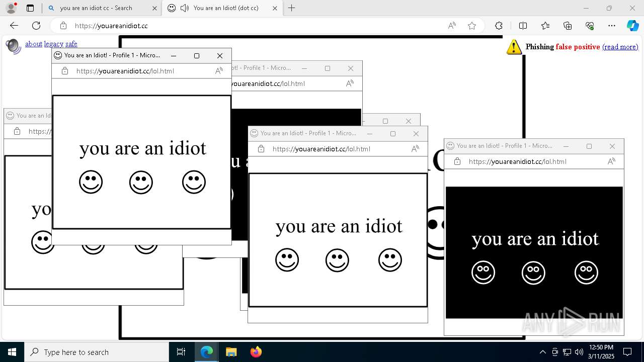Close the partially hidden popup behind center-top

pyautogui.click(x=351, y=68)
